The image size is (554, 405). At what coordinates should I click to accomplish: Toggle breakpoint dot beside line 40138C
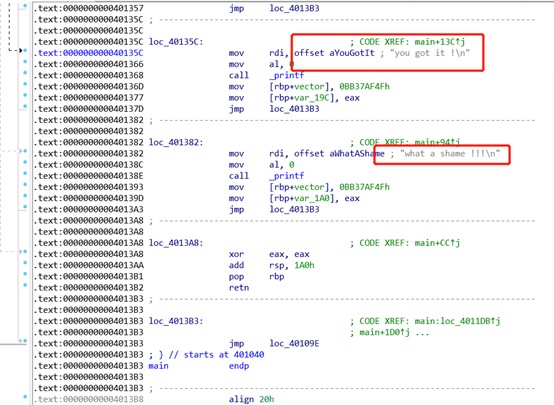click(25, 162)
